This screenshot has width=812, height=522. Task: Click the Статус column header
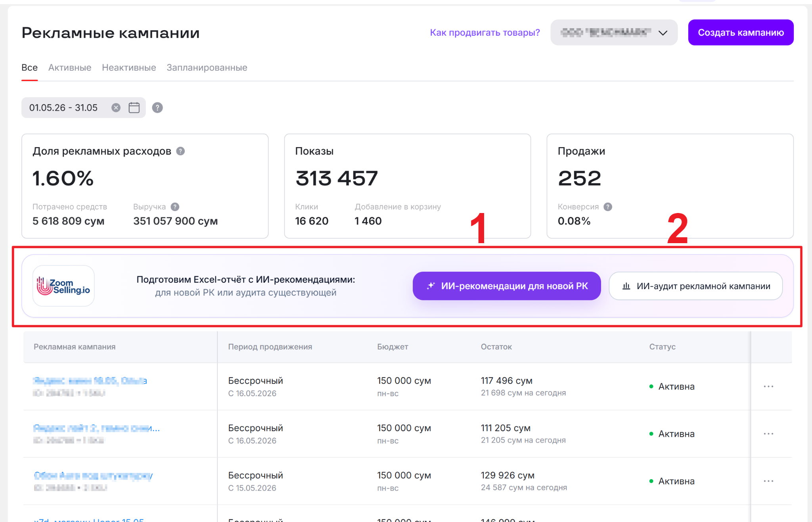pyautogui.click(x=663, y=347)
